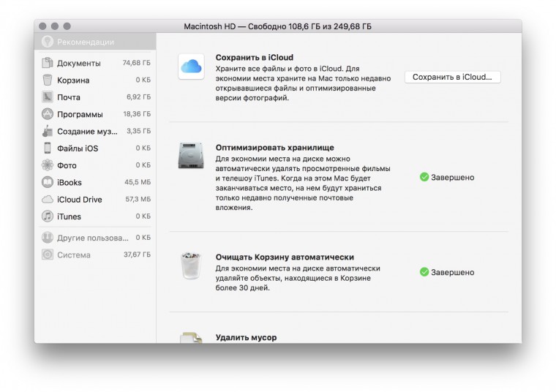The width and height of the screenshot is (556, 392).
Task: Minimize the Macintosh HD window
Action: (x=55, y=26)
